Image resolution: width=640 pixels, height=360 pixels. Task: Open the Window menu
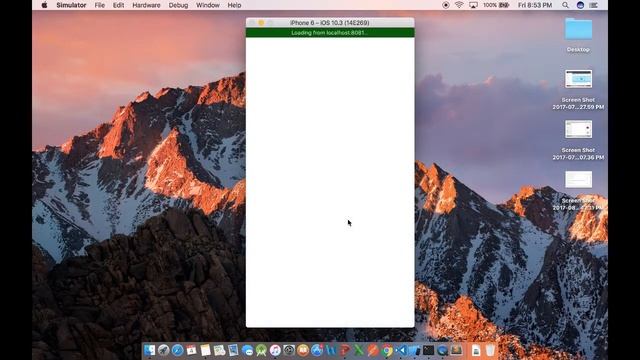[208, 5]
